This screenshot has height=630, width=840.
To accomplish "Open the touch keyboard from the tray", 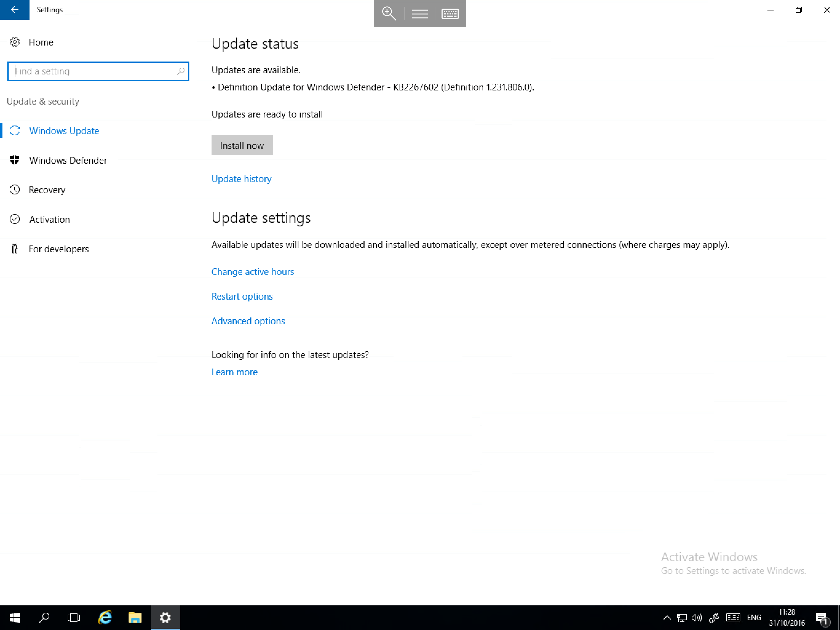I will pos(733,618).
